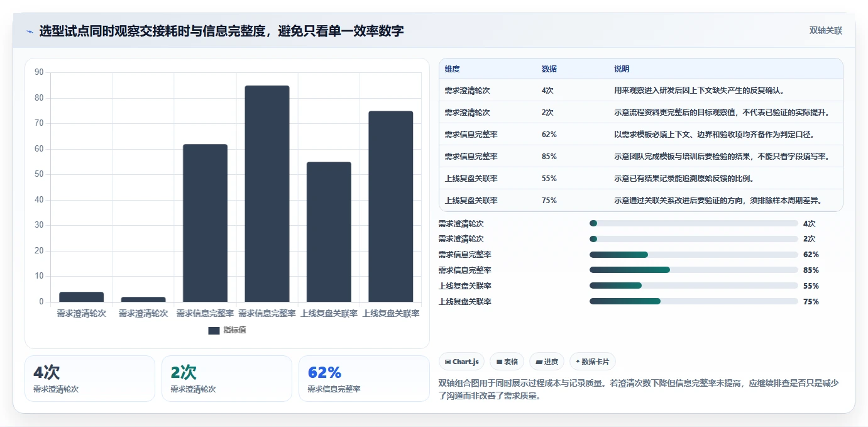The width and height of the screenshot is (868, 427).
Task: Click the 2次 cell in the table
Action: coord(547,113)
